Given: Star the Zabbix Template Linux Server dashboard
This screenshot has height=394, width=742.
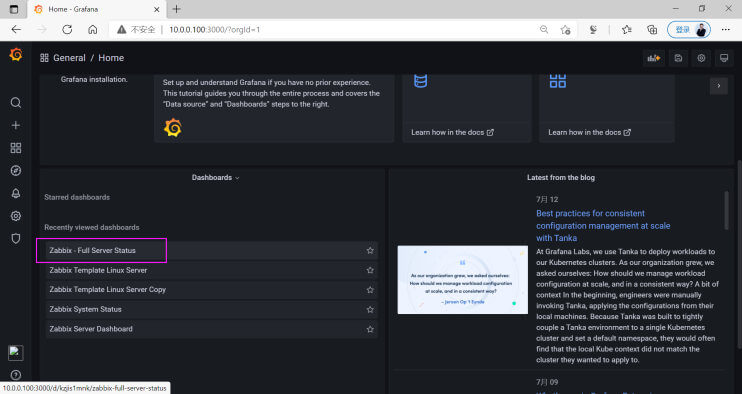Looking at the screenshot, I should click(x=370, y=270).
